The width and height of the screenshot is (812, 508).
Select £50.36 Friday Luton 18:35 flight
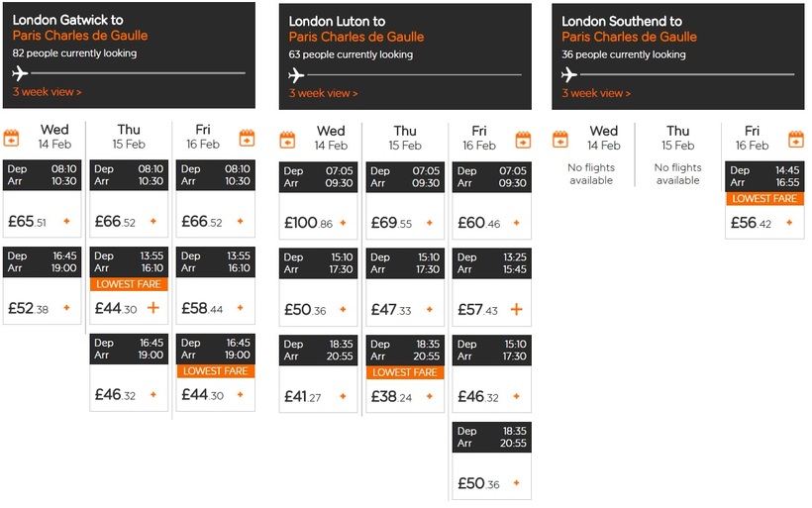pos(491,483)
